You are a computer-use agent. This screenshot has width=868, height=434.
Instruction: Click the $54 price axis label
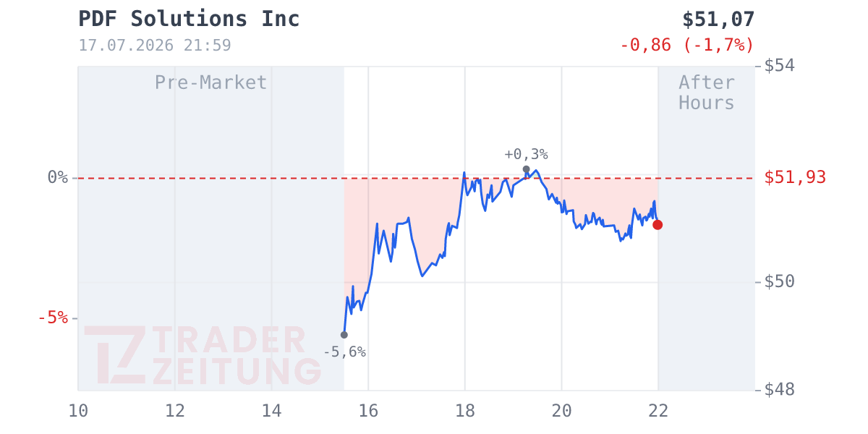tap(780, 66)
